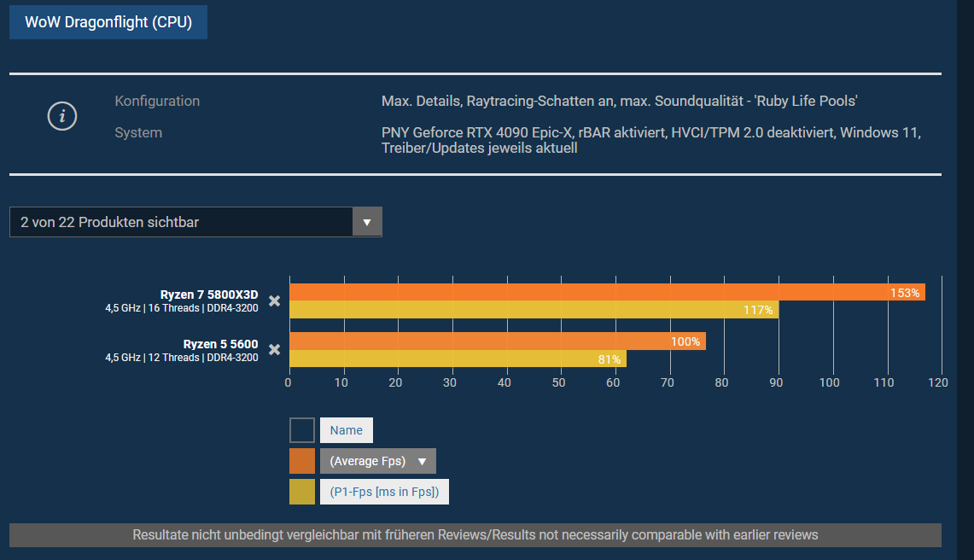Click the (P1-Fps [ms in Fps]) legend button
974x560 pixels.
(x=384, y=492)
